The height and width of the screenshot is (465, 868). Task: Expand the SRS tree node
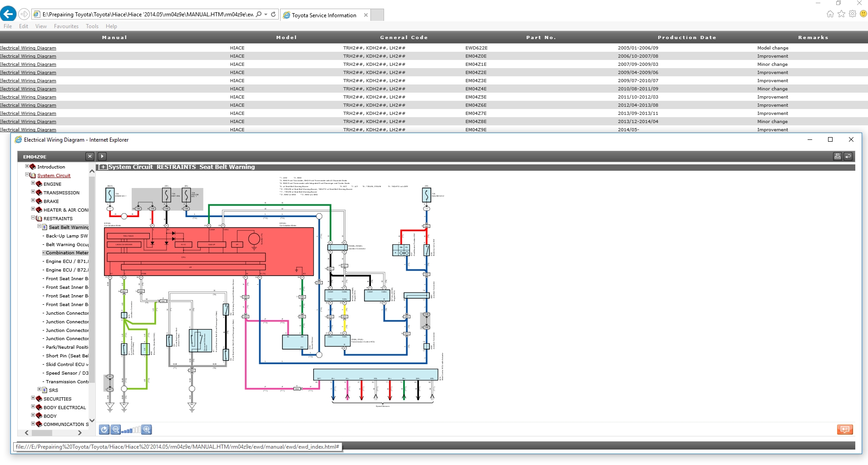pos(39,390)
